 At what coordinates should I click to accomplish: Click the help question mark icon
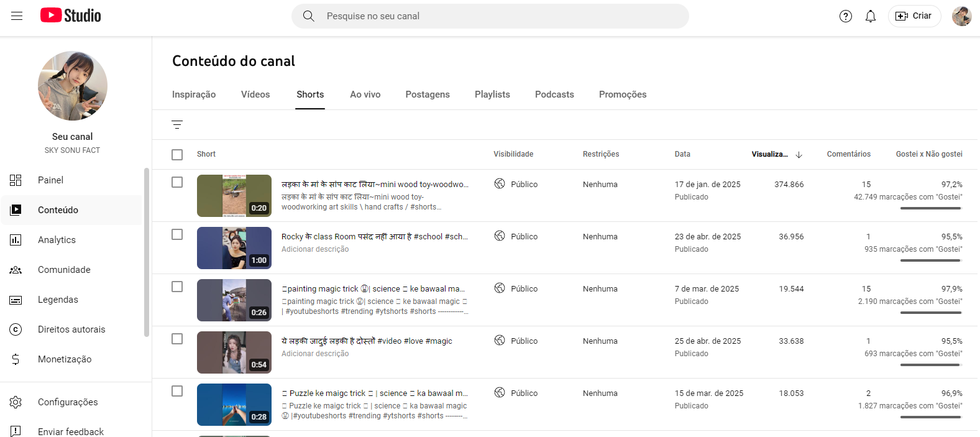[x=845, y=16]
